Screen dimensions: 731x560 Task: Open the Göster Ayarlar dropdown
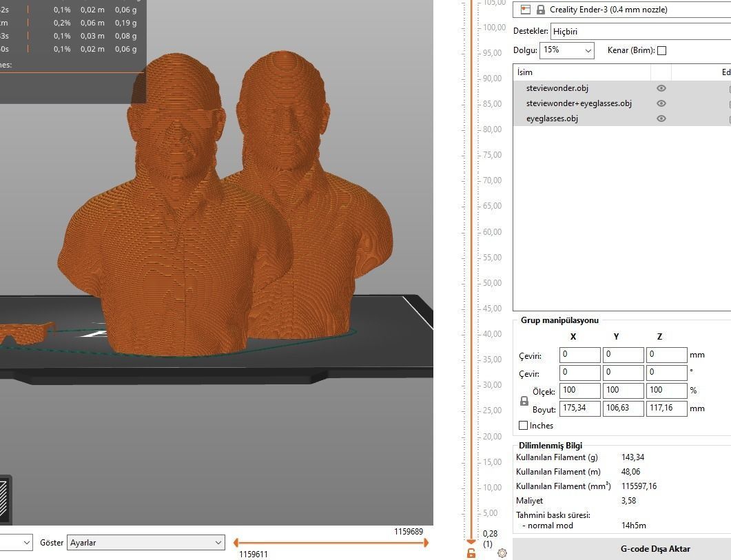click(x=146, y=543)
